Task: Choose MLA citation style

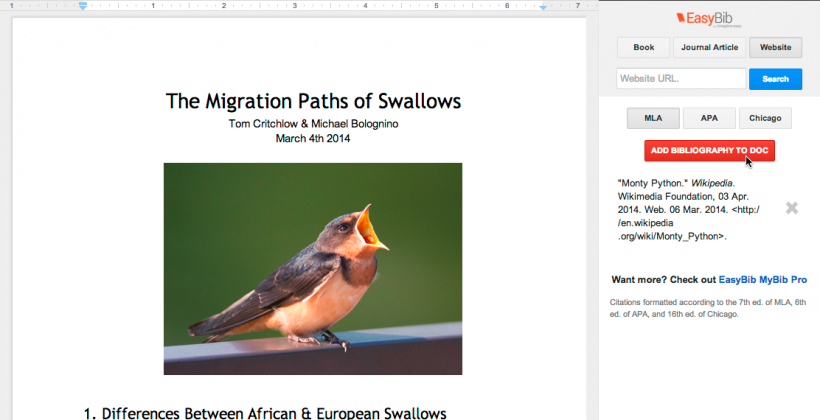Action: [x=652, y=118]
